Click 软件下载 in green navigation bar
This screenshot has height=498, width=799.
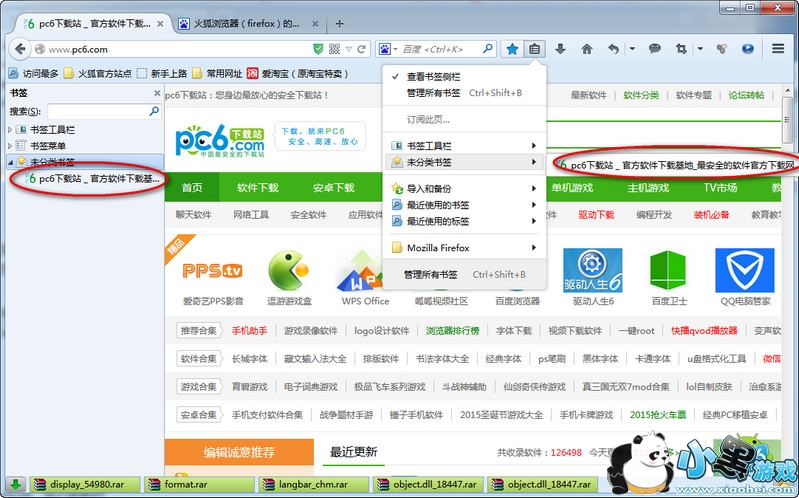coord(258,188)
